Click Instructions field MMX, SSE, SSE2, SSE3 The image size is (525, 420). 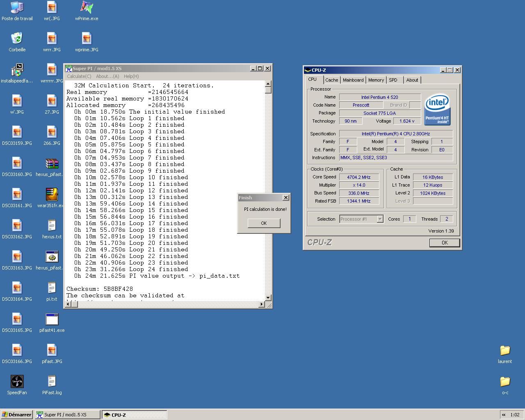[396, 157]
